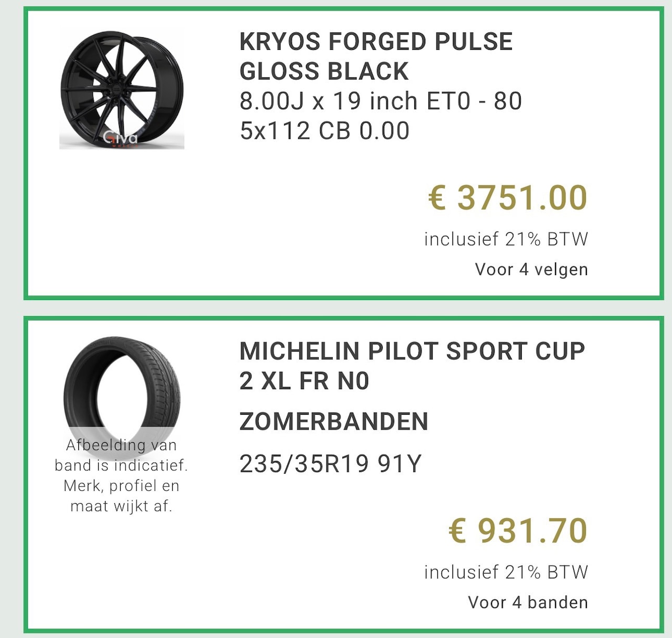Click the 5x112 CB 0.00 bolt pattern text

pos(324,131)
